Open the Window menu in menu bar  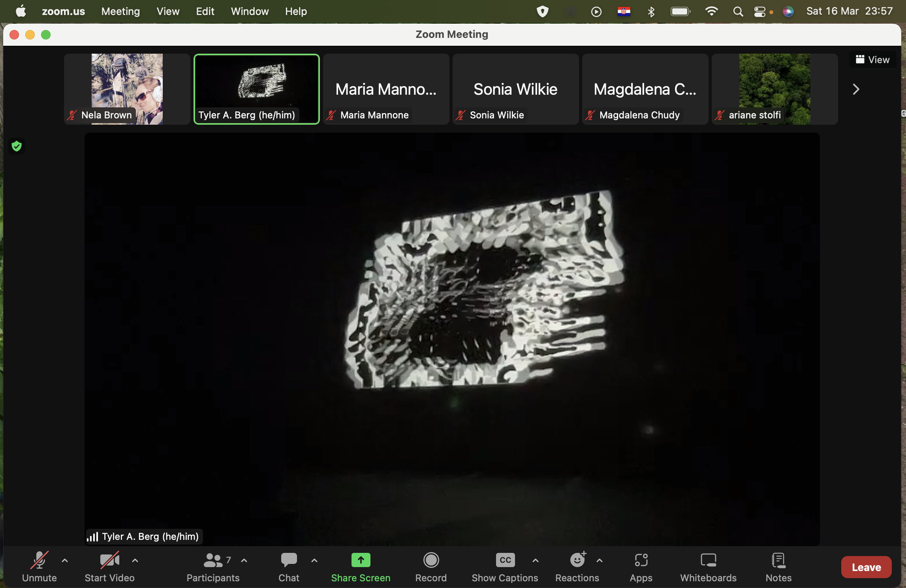(250, 11)
